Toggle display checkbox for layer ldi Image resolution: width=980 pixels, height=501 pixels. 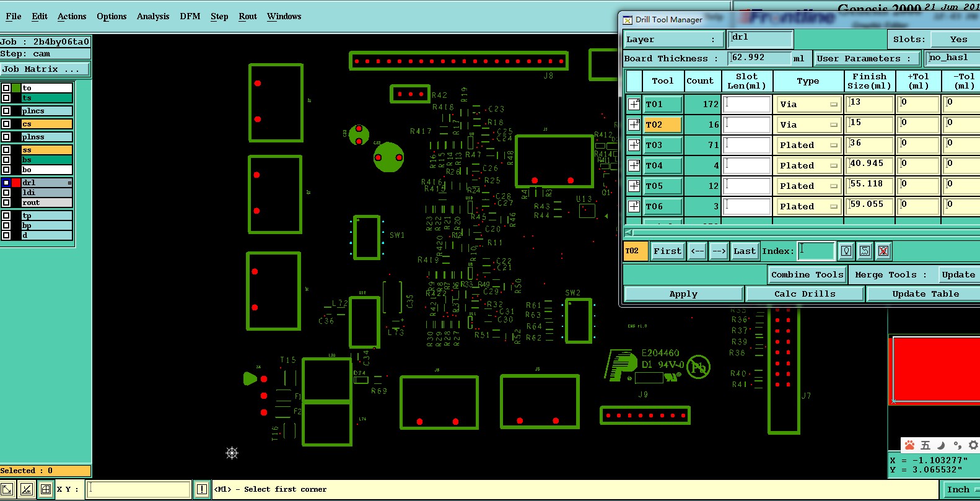pyautogui.click(x=6, y=193)
